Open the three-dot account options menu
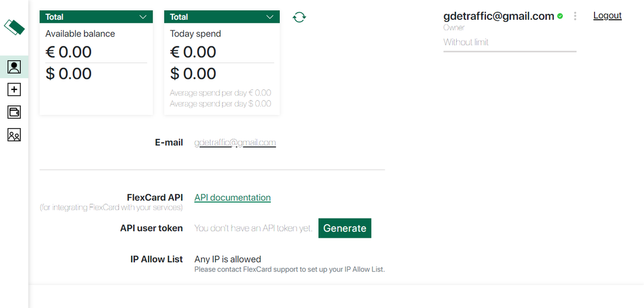Viewport: 644px width, 308px height. pyautogui.click(x=575, y=16)
